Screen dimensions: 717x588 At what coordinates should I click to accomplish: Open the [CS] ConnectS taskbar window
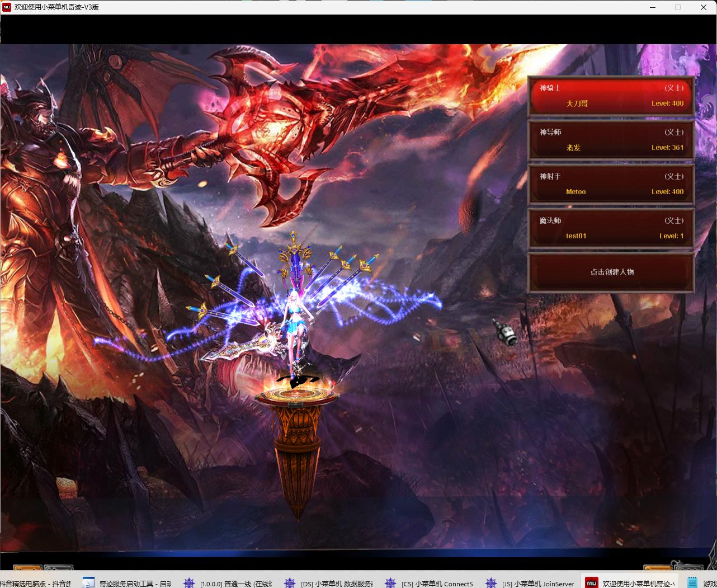coord(430,583)
